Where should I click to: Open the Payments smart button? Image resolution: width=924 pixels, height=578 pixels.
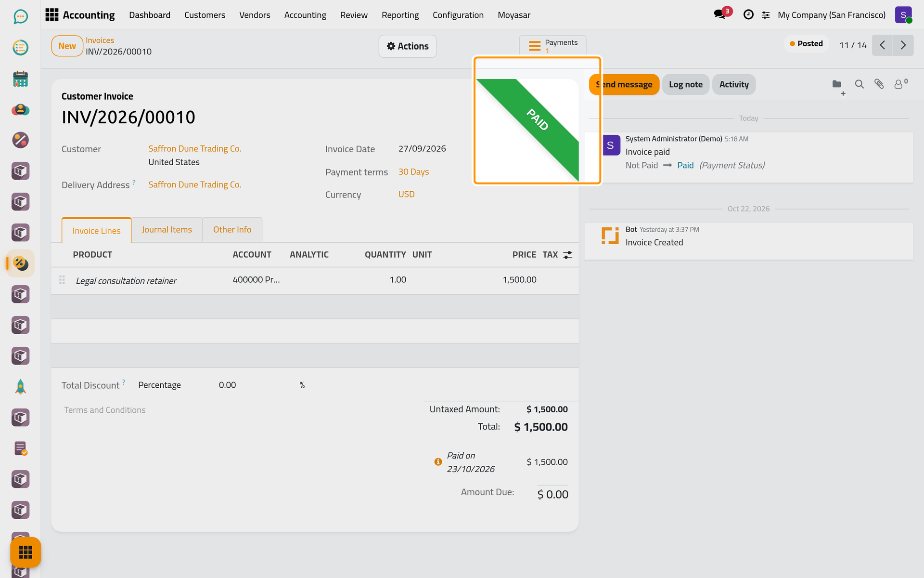tap(552, 46)
